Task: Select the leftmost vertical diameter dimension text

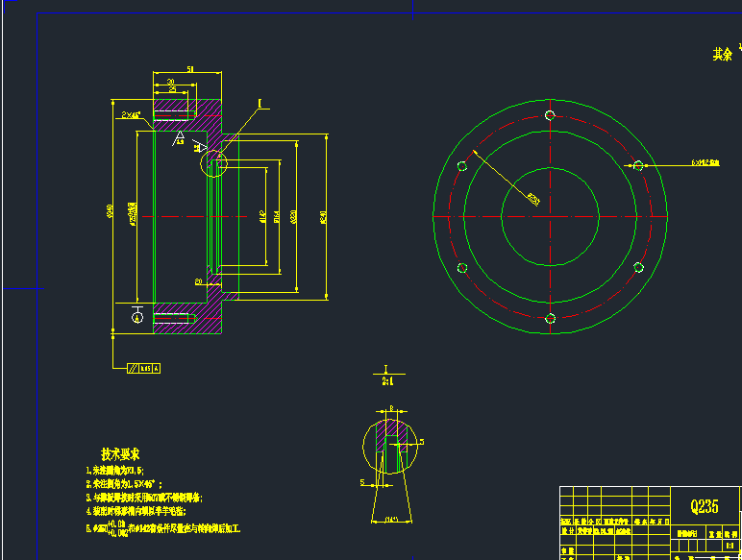Action: click(x=110, y=211)
